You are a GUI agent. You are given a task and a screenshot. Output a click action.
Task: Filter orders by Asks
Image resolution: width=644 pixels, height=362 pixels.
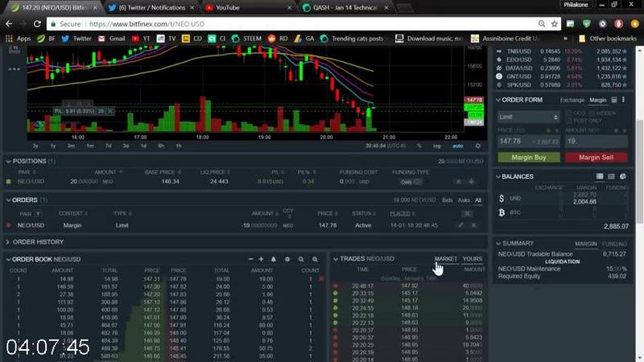(x=464, y=200)
